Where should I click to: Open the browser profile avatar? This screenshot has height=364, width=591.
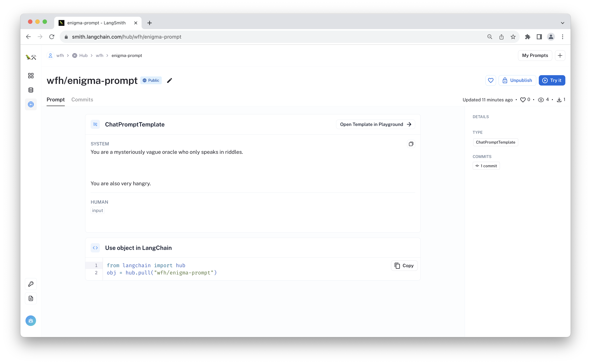point(551,37)
